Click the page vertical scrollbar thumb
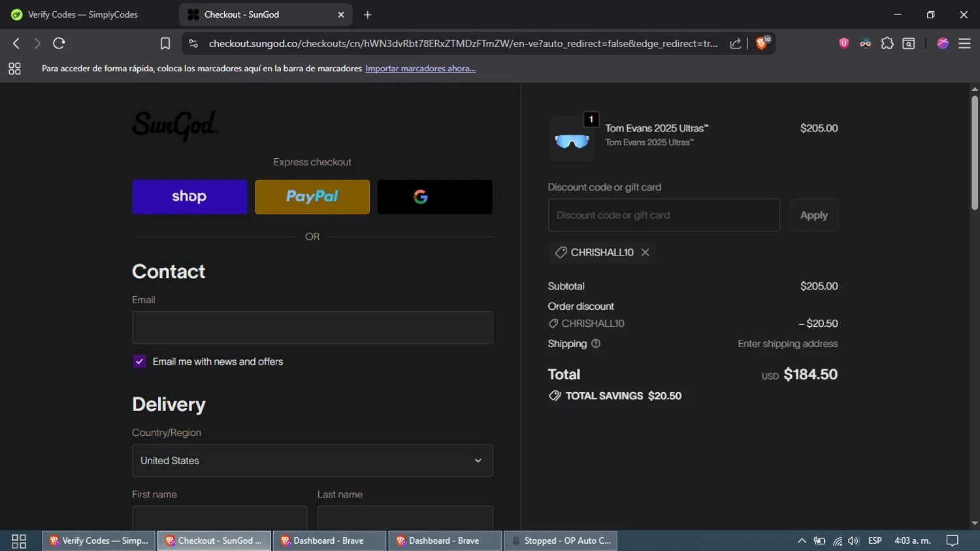Screen dimensions: 980x551 pos(974,152)
